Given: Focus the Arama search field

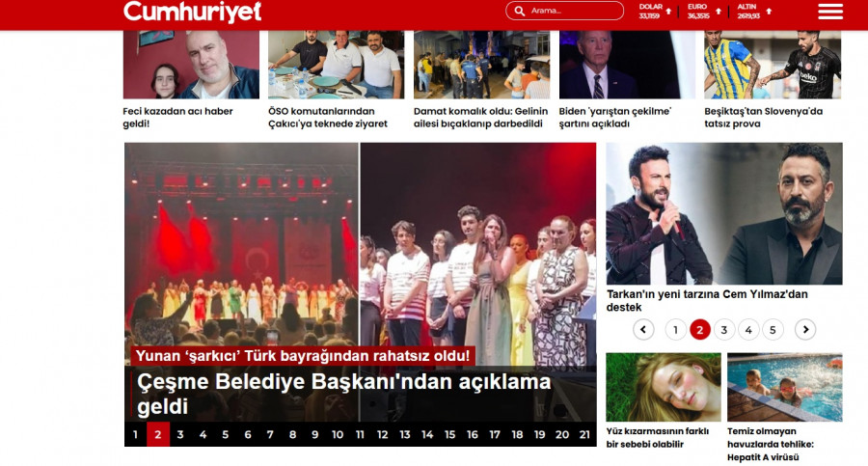Looking at the screenshot, I should click(x=564, y=11).
